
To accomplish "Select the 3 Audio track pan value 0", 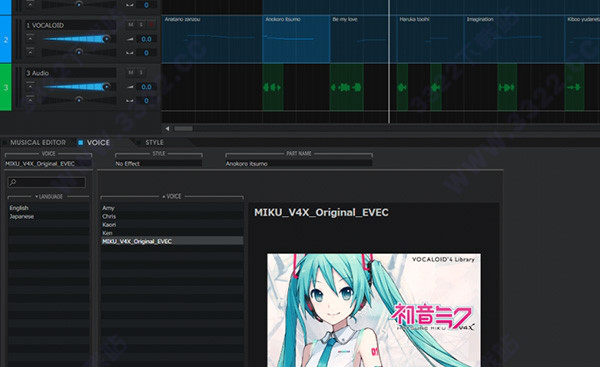I will (147, 101).
